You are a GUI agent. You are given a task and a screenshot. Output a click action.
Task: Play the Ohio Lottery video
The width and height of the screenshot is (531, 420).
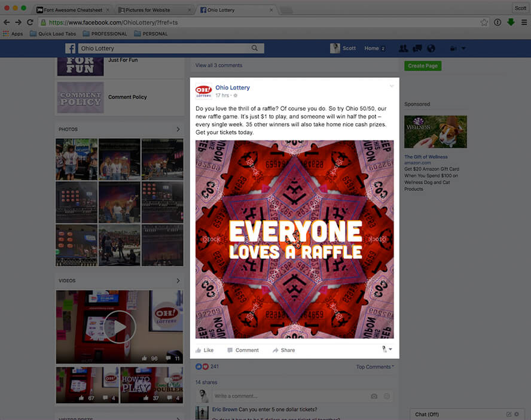[120, 327]
